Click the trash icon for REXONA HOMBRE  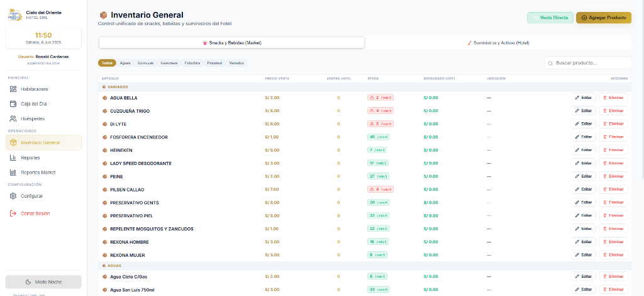pyautogui.click(x=605, y=242)
